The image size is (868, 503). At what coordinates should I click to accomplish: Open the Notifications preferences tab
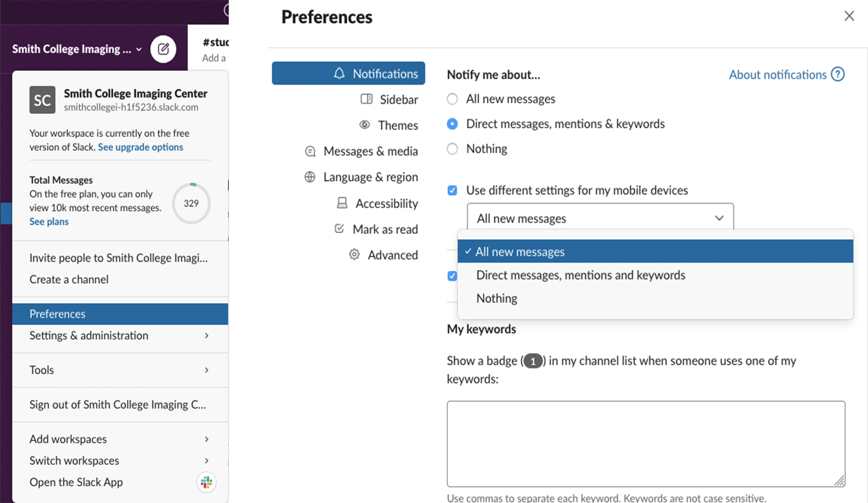(348, 73)
